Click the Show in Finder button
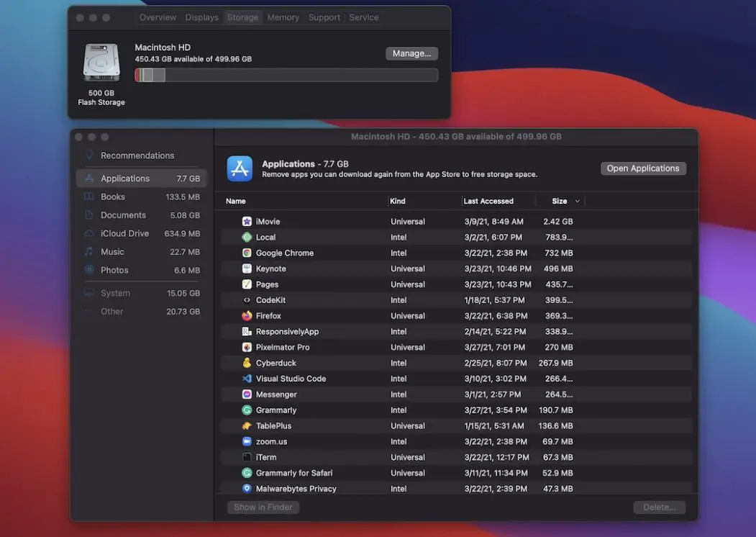This screenshot has width=756, height=537. point(263,507)
